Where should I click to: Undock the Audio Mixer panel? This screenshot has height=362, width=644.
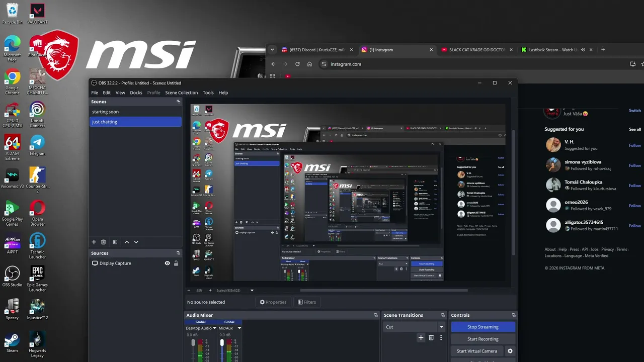tap(376, 315)
